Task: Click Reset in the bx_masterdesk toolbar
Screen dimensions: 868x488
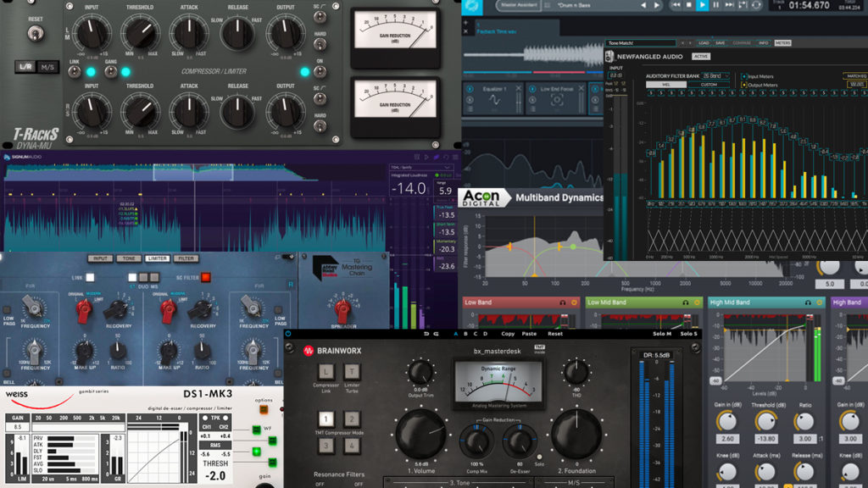Action: point(554,334)
